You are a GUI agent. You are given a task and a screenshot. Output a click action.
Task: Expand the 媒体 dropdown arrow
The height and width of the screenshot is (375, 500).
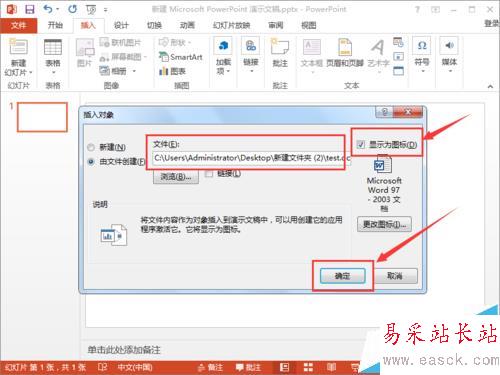click(x=450, y=71)
